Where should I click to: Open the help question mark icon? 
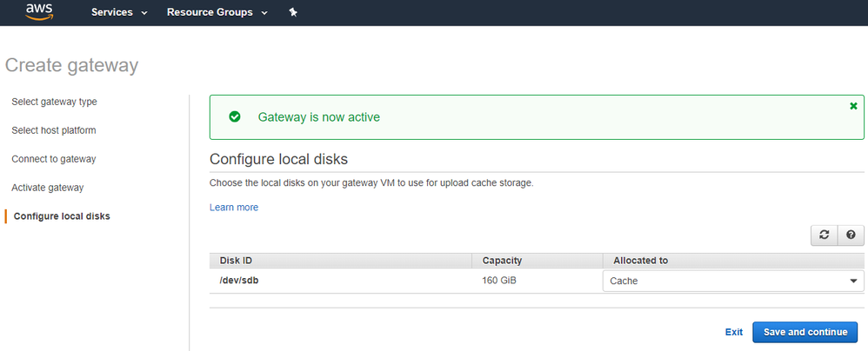pos(851,235)
